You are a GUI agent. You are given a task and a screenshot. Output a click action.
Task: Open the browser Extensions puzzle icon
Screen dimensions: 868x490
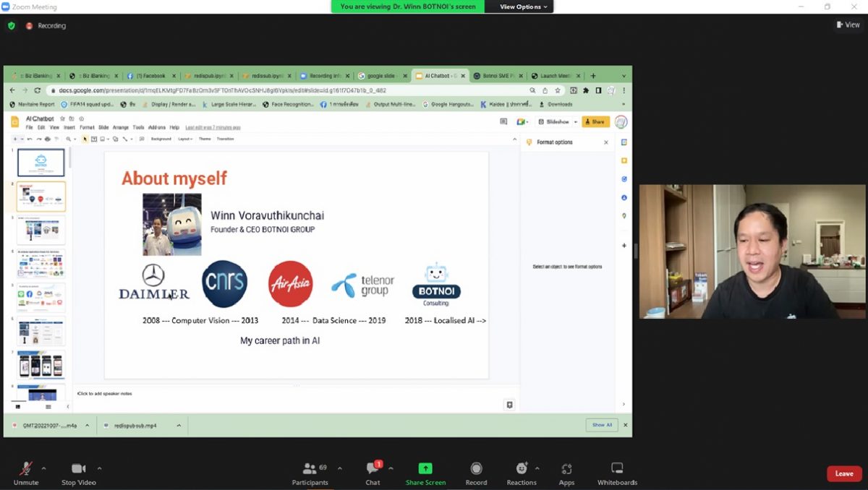pos(586,90)
